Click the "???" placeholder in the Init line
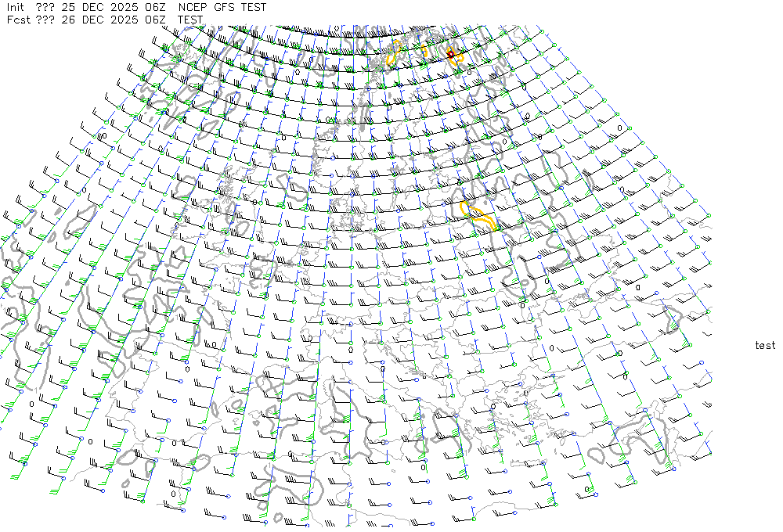783x532 pixels. (46, 7)
